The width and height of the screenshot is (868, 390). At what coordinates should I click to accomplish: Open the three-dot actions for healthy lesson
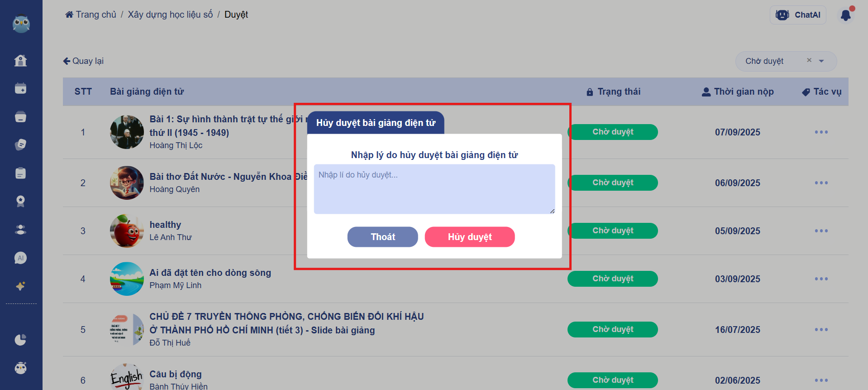821,231
